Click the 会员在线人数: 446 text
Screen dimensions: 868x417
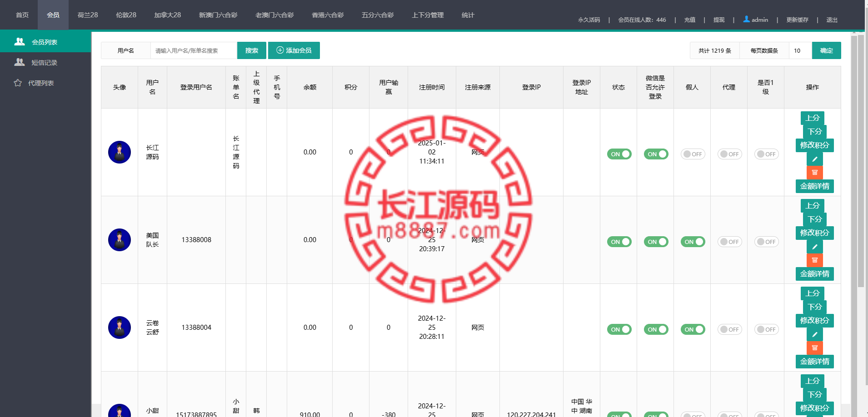coord(642,20)
